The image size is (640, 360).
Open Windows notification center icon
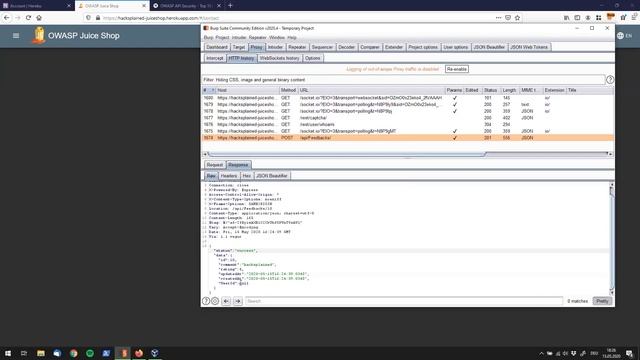(629, 353)
